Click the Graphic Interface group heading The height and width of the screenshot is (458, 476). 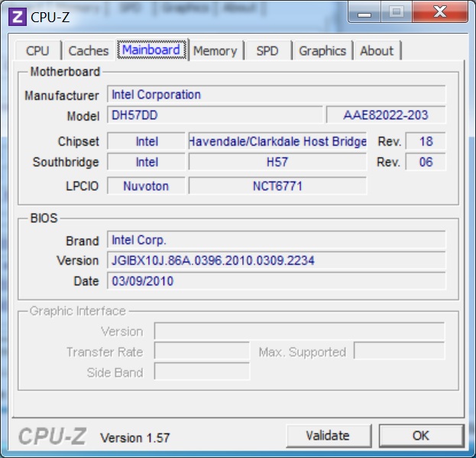[77, 311]
